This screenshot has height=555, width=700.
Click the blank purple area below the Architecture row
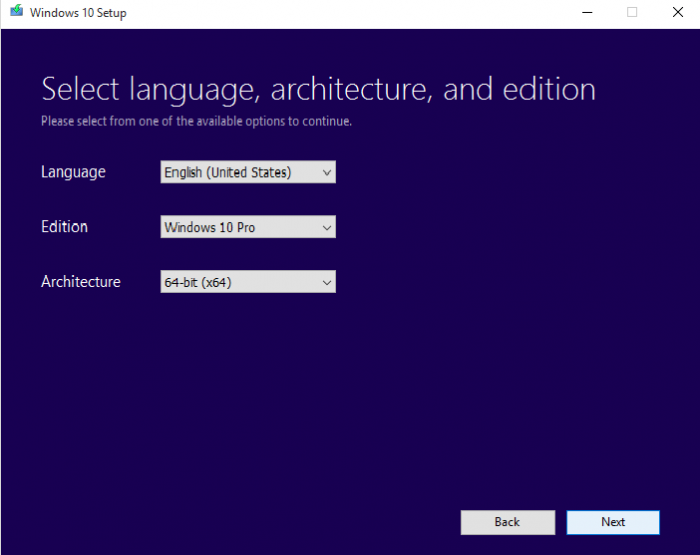(350, 400)
